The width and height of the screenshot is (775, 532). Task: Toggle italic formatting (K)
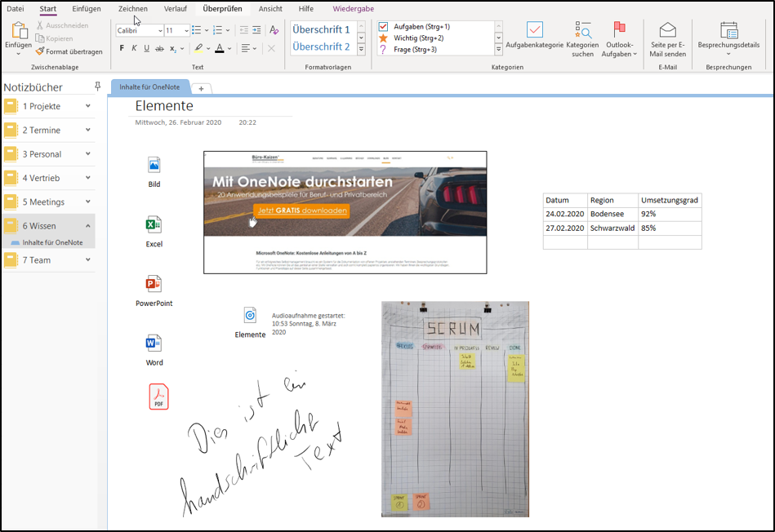tap(134, 48)
